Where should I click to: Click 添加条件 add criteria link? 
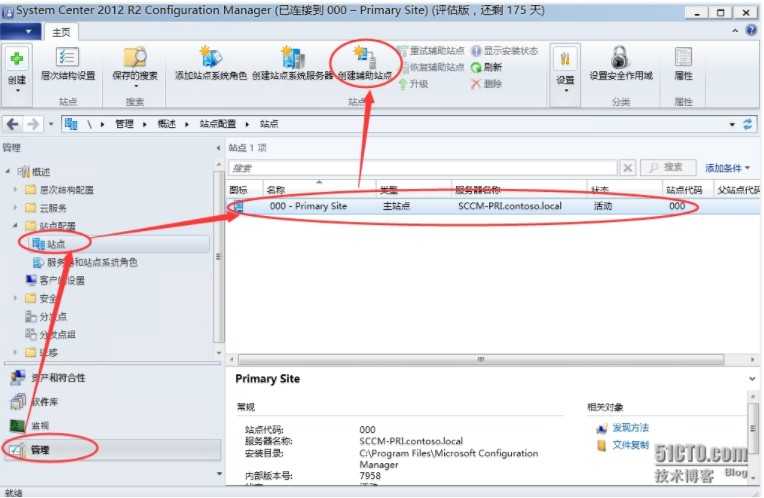tap(727, 168)
